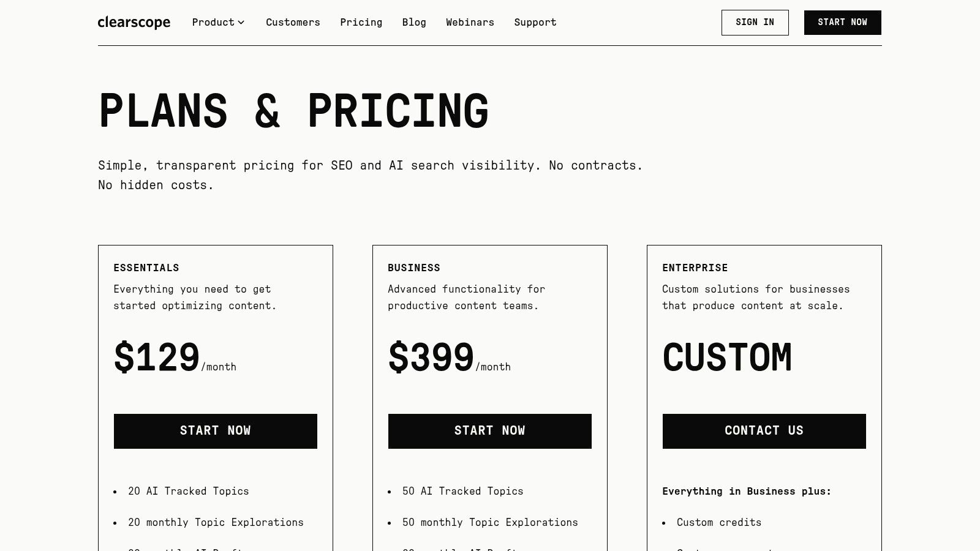Click the SIGN IN button
This screenshot has width=980, height=551.
pyautogui.click(x=755, y=23)
